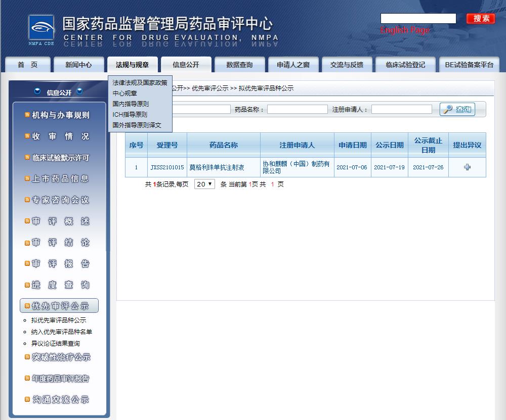Select 国内指导原则 from dropdown menu
506x420 pixels.
tap(131, 104)
